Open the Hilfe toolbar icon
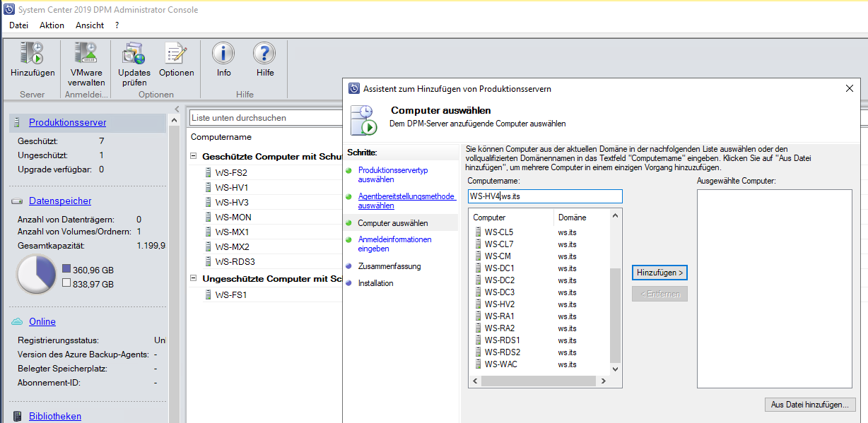This screenshot has width=868, height=423. pyautogui.click(x=264, y=54)
